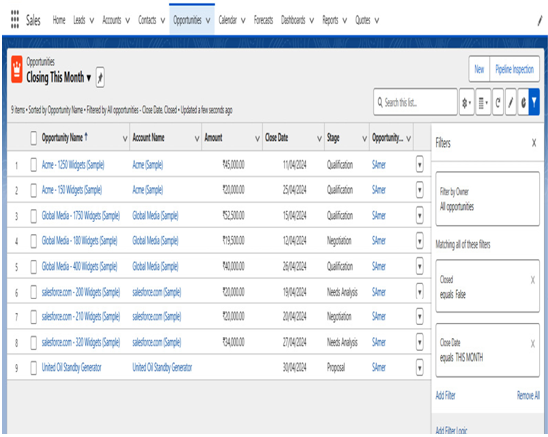Remove the Close Date THIS MONTH filter

(x=533, y=344)
